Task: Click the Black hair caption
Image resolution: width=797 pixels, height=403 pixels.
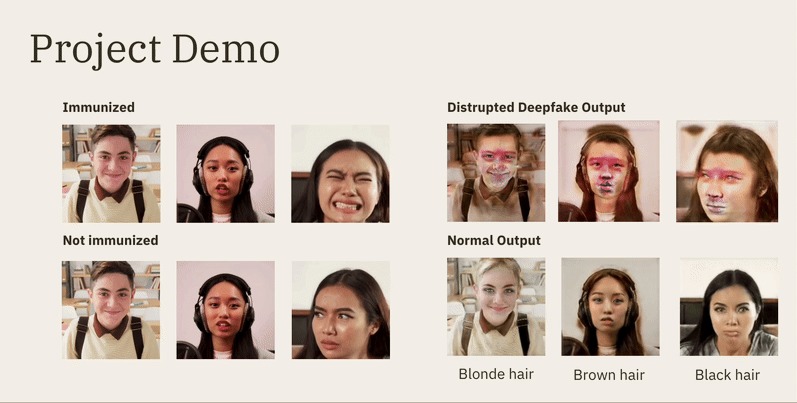Action: (727, 375)
